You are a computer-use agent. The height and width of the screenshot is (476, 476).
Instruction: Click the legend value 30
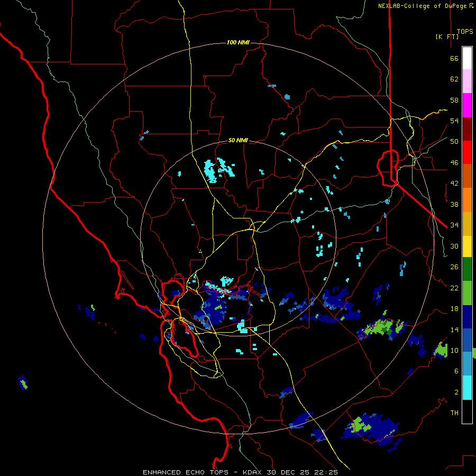(x=454, y=246)
